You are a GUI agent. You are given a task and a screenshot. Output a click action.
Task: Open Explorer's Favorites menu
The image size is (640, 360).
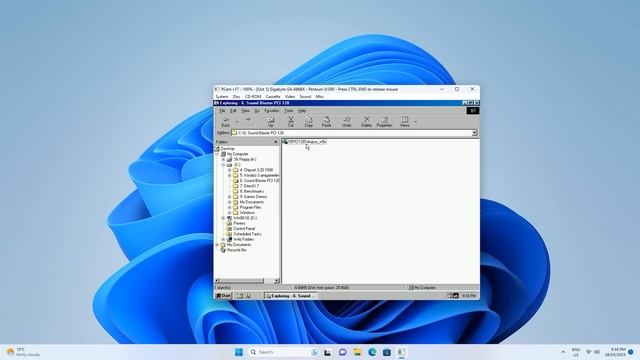coord(272,111)
